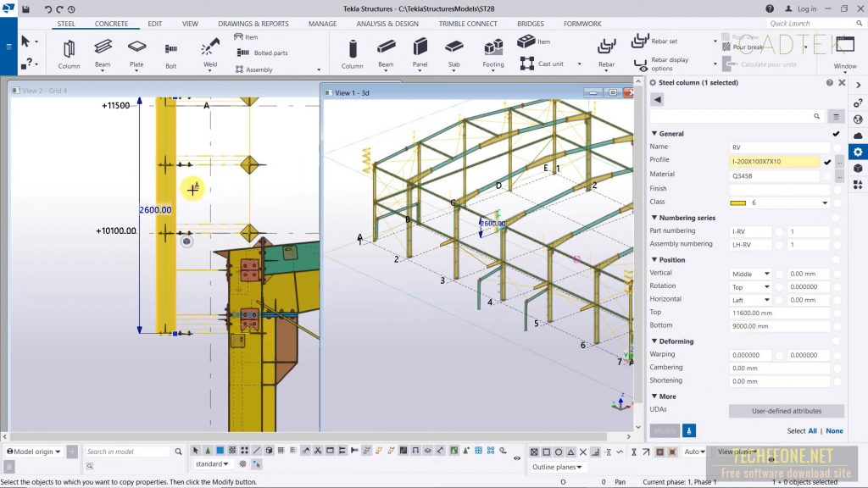Collapse the Numbering series section
Viewport: 868px width, 488px height.
tap(654, 218)
